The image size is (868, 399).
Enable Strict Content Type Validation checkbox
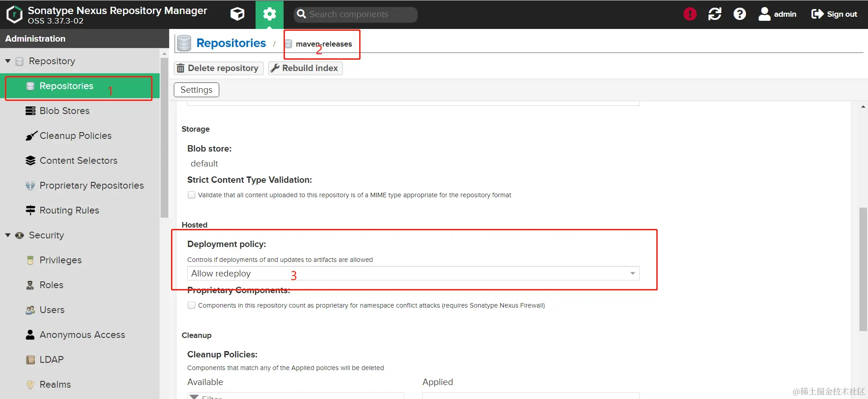[192, 195]
